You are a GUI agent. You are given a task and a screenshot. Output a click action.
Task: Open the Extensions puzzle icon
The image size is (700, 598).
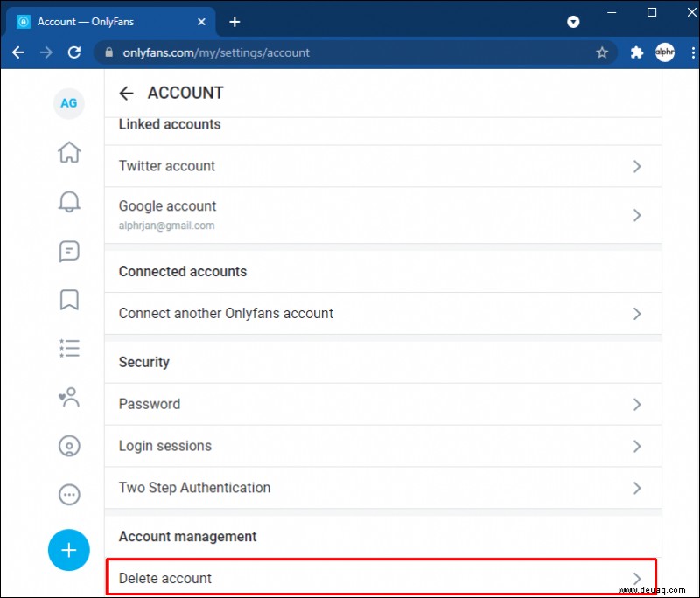pyautogui.click(x=637, y=52)
